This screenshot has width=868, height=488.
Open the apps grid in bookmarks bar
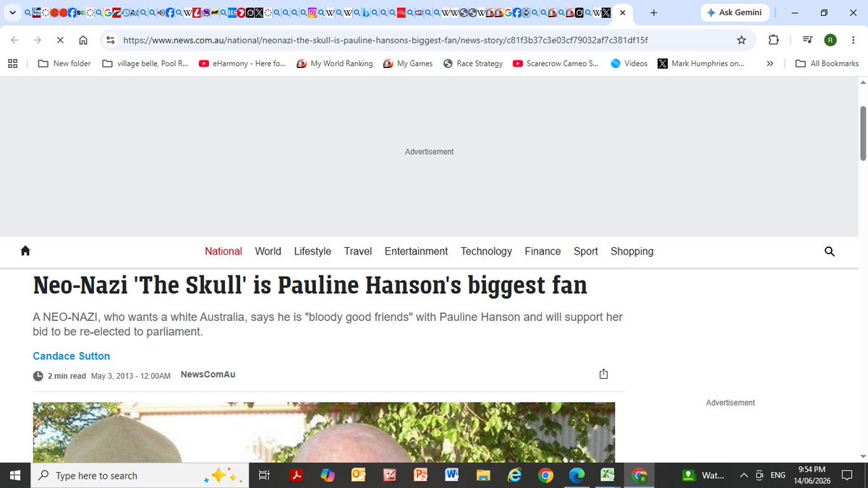[12, 64]
